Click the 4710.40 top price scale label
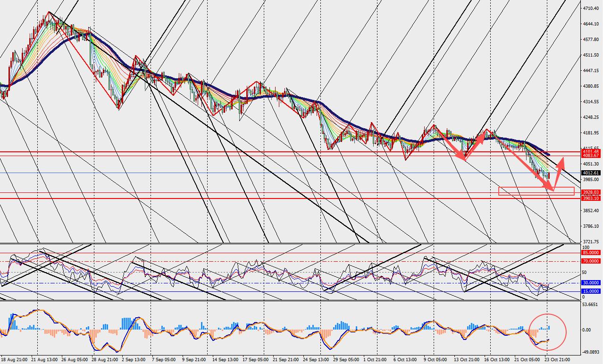Screen dimensions: 603x364 (x=591, y=8)
